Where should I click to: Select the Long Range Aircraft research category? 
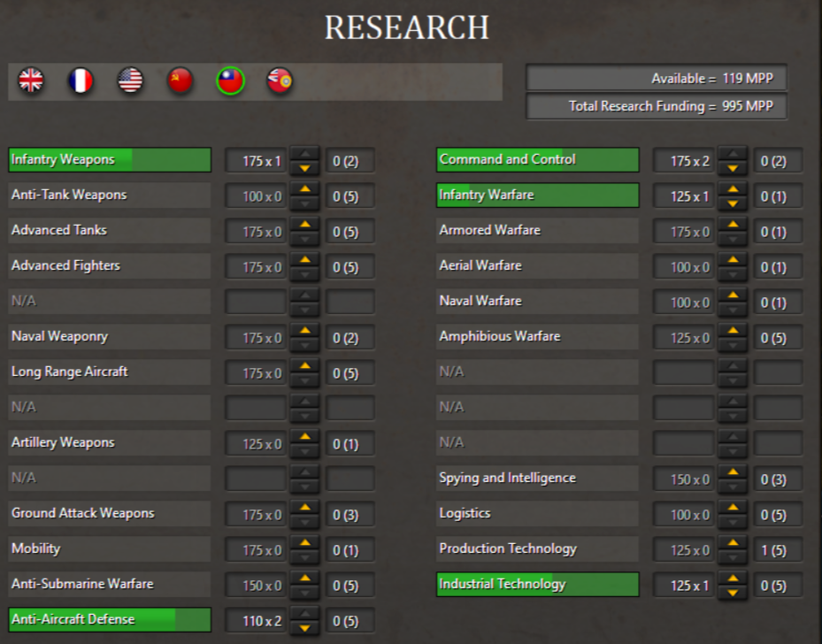pos(110,372)
